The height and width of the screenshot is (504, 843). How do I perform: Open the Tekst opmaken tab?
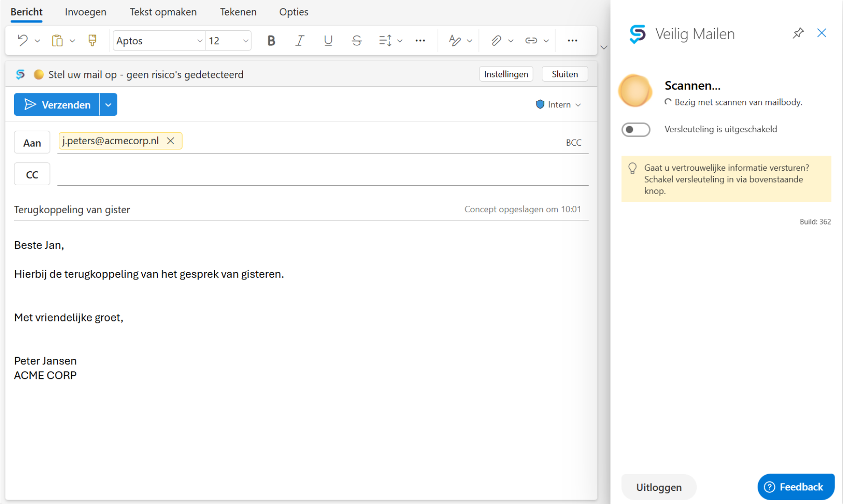[x=163, y=12]
